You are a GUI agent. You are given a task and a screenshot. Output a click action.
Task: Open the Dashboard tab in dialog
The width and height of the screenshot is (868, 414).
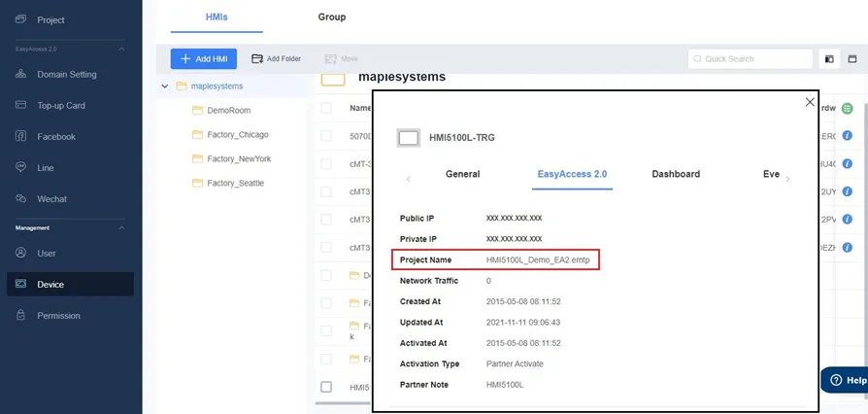pyautogui.click(x=676, y=174)
